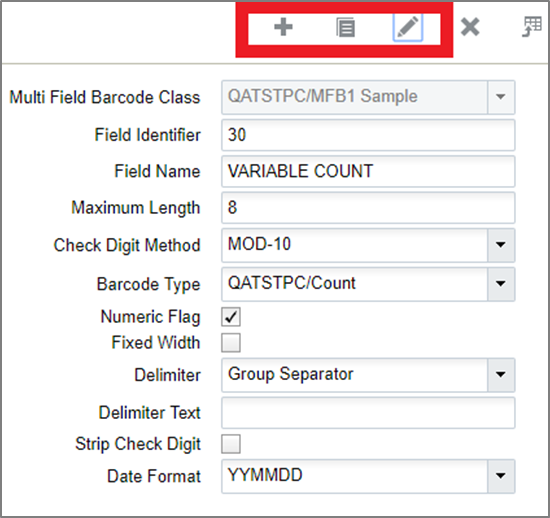Open Multi Field Barcode Class dropdown arrow
This screenshot has width=550, height=518.
(501, 97)
